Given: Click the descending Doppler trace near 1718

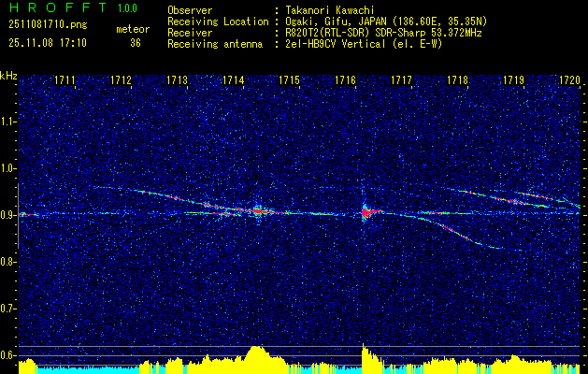Looking at the screenshot, I should tap(454, 231).
